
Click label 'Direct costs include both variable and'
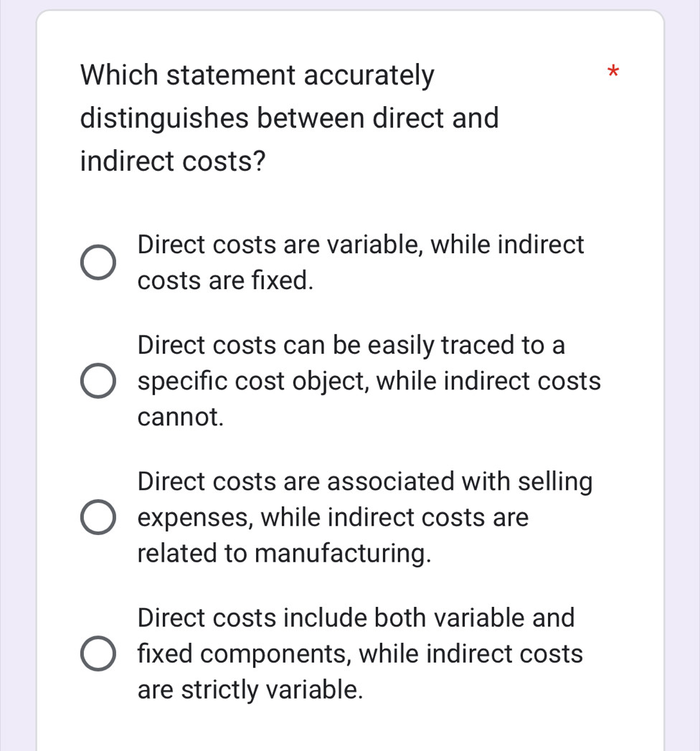click(x=356, y=618)
